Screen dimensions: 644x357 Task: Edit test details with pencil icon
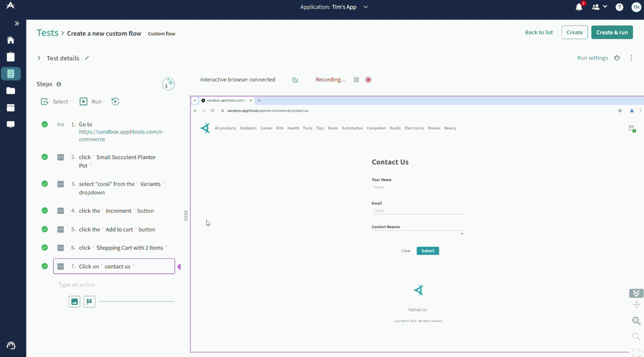(x=87, y=58)
